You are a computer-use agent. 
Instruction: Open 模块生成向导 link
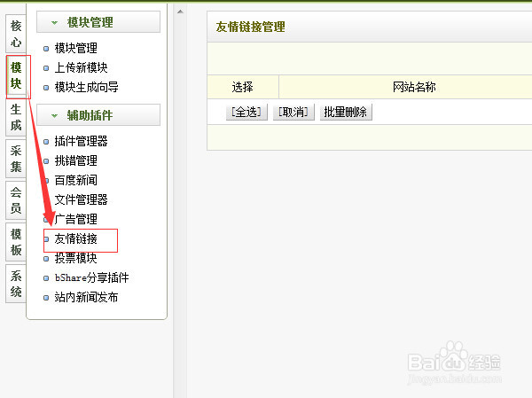[x=87, y=87]
